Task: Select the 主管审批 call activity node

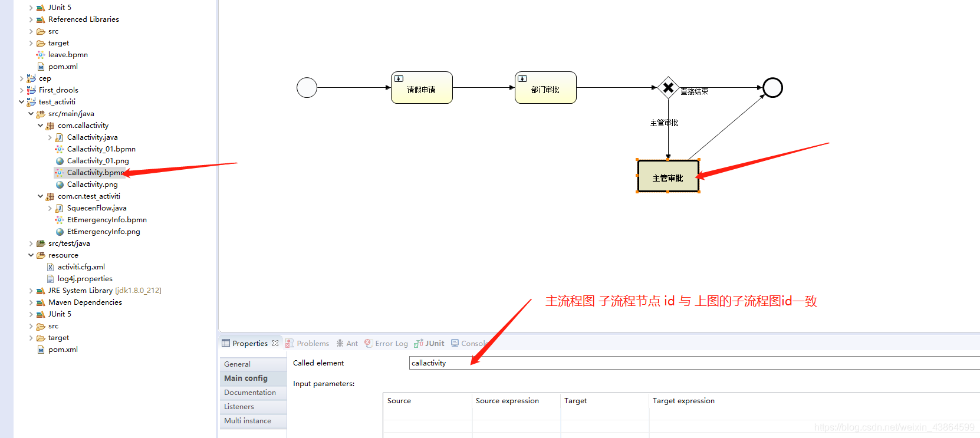Action: 668,176
